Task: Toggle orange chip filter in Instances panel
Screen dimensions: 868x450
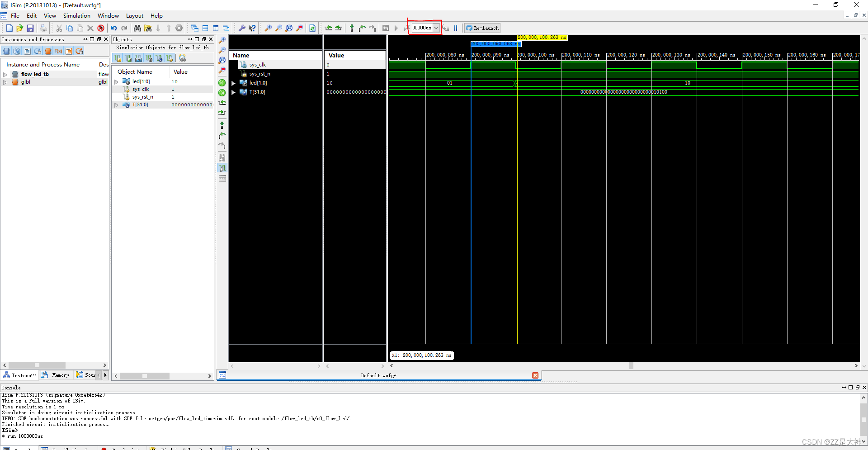Action: click(x=48, y=51)
